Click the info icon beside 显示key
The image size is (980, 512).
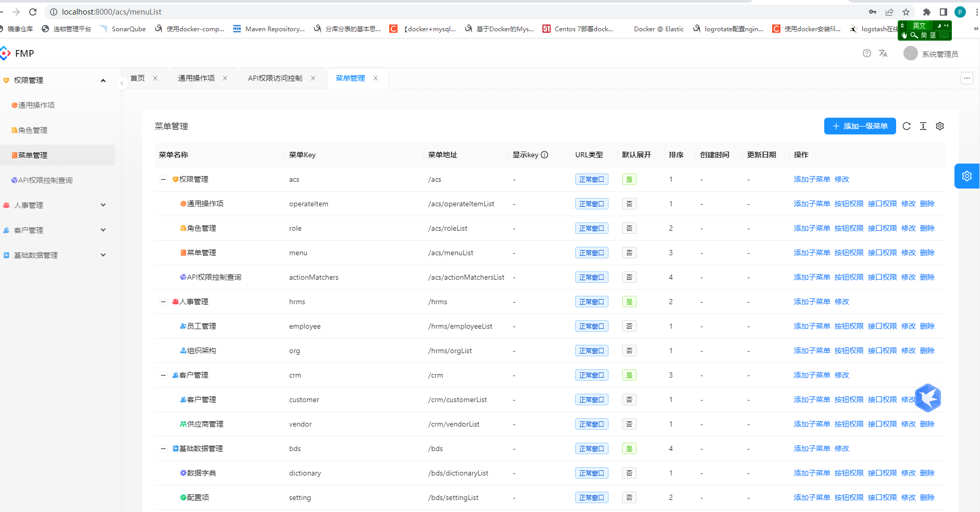click(544, 155)
